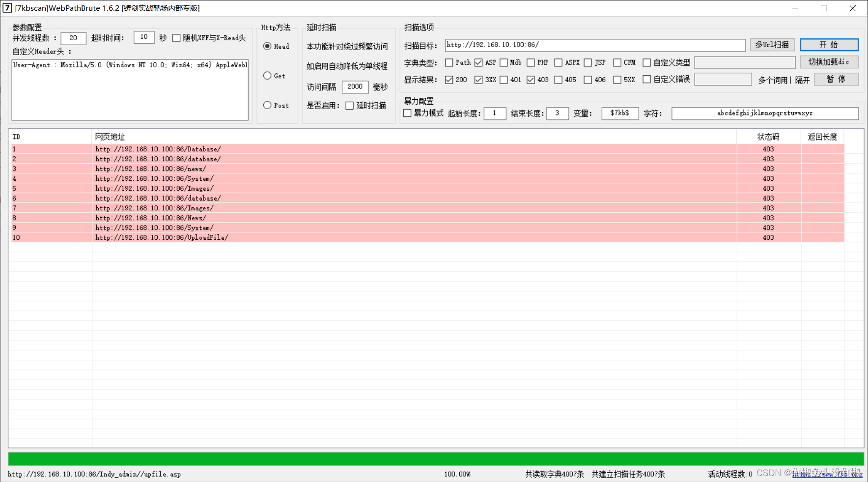Viewport: 868px width, 482px height.
Task: Focus the 字符 character set field
Action: pos(765,113)
